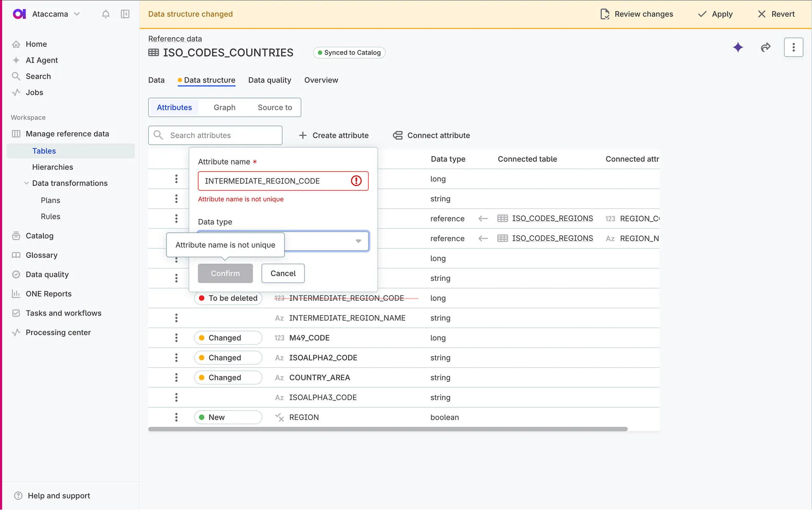Open row menu for the REGION attribute
Image resolution: width=812 pixels, height=510 pixels.
point(176,417)
